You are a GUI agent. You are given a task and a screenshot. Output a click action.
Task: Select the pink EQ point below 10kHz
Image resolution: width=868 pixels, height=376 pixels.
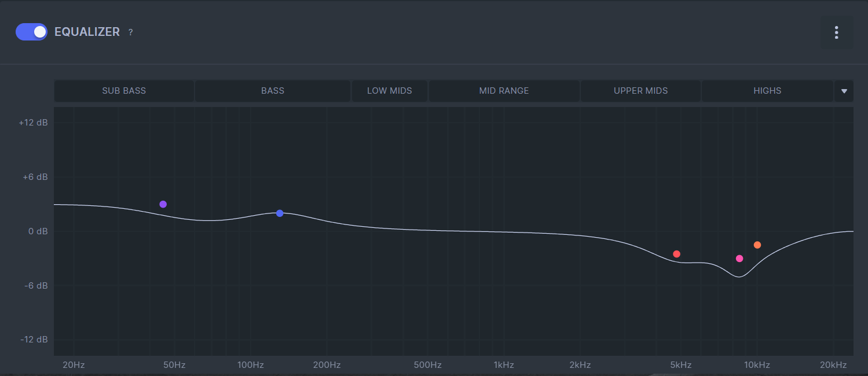click(x=739, y=259)
